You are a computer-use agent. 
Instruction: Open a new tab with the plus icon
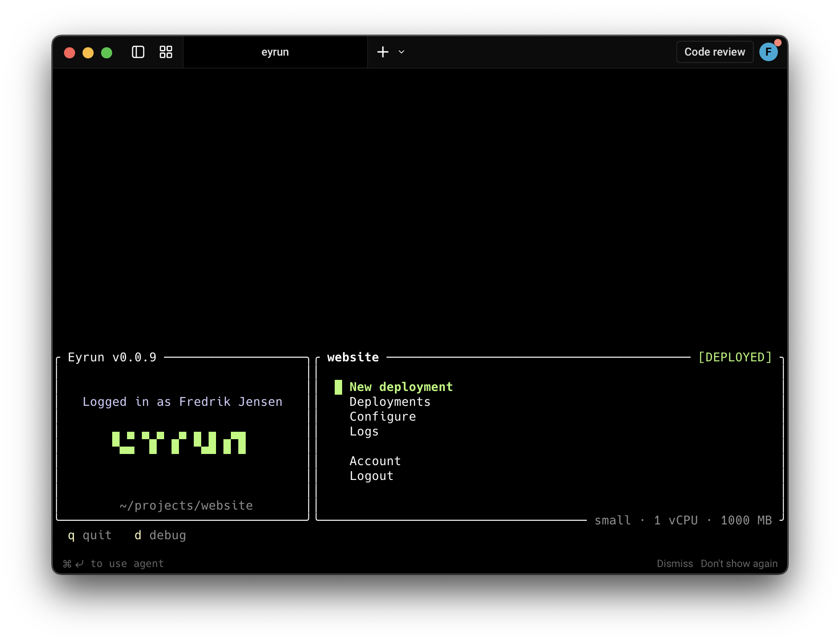click(382, 52)
